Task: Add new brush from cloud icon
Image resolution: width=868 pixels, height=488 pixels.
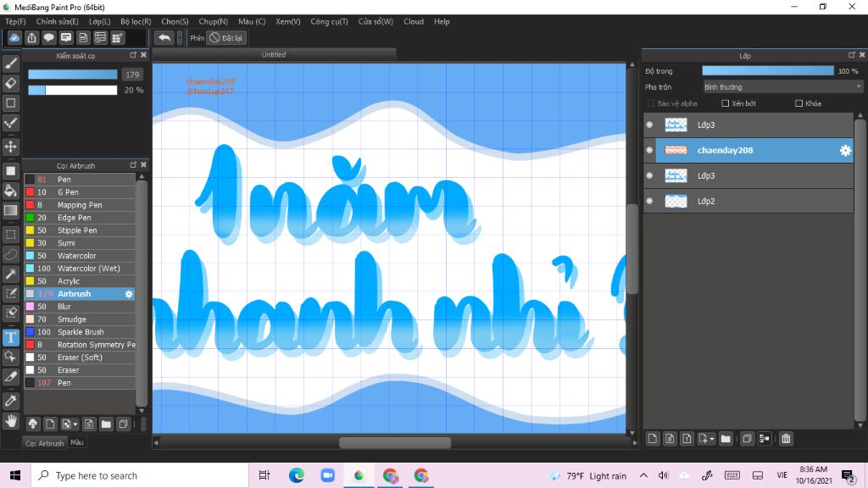Action: click(x=33, y=424)
